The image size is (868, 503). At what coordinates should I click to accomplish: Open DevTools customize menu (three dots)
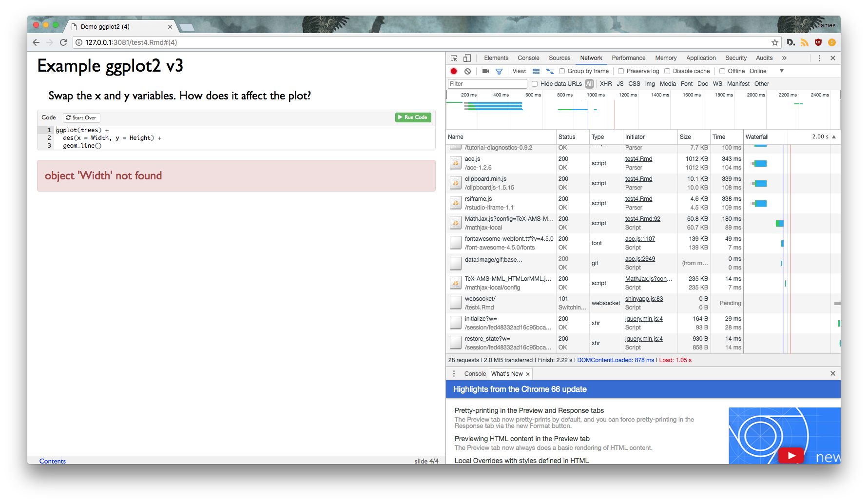coord(819,58)
